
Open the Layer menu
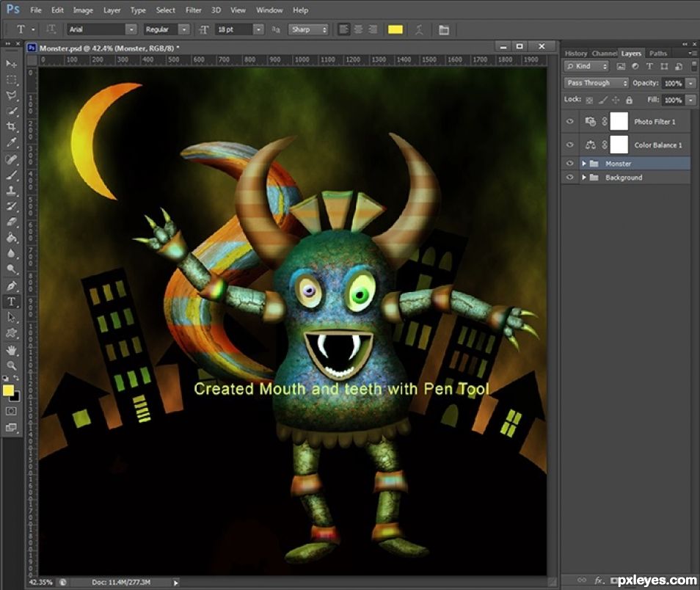112,10
